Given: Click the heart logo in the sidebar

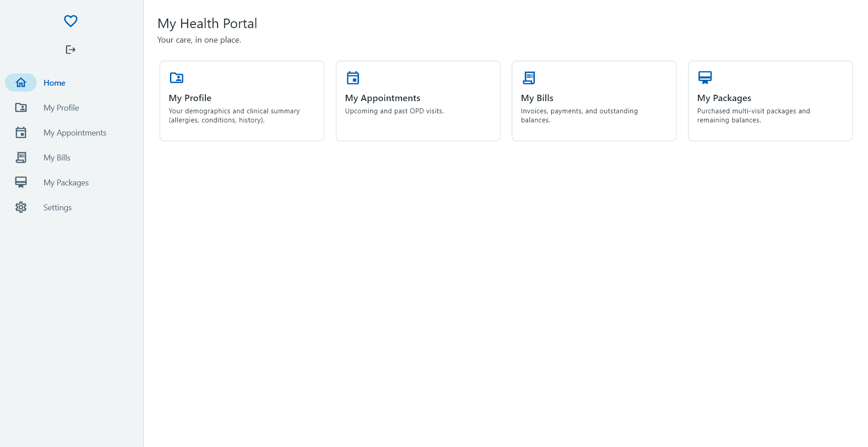Looking at the screenshot, I should tap(71, 21).
